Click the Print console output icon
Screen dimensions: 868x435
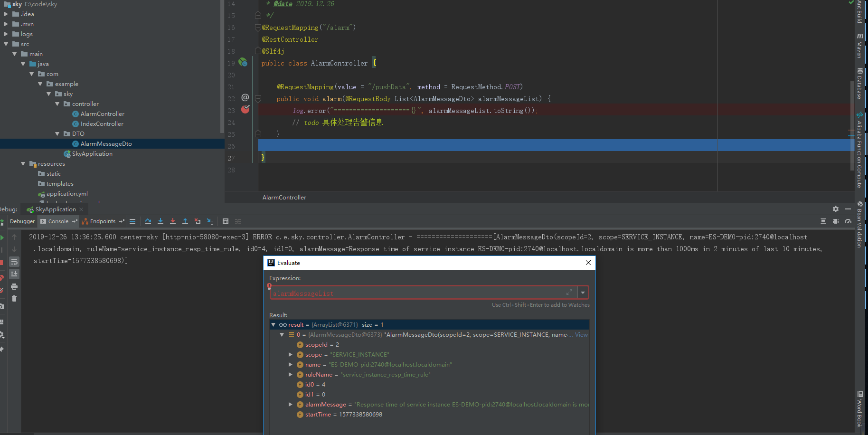coord(14,286)
